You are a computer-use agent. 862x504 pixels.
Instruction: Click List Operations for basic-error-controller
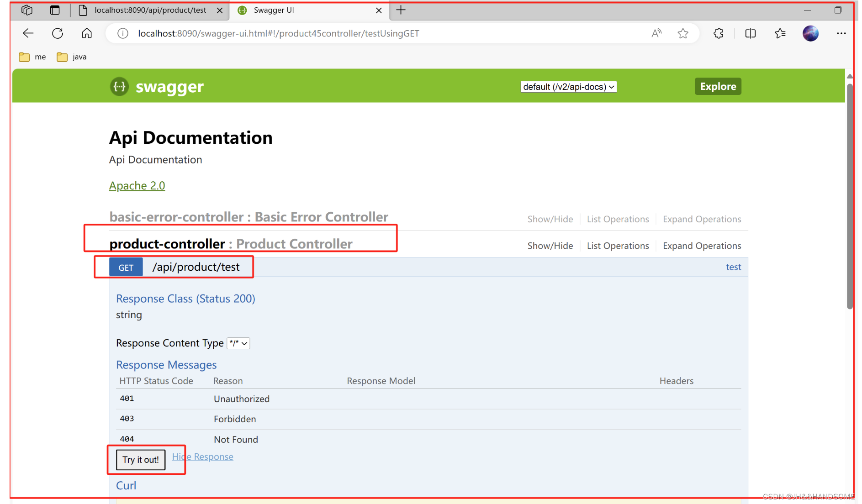(618, 219)
